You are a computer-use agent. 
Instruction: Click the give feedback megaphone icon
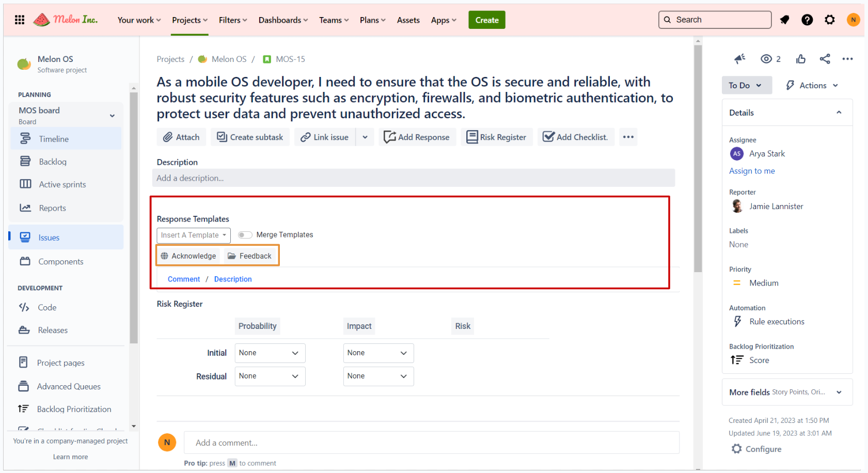point(740,59)
